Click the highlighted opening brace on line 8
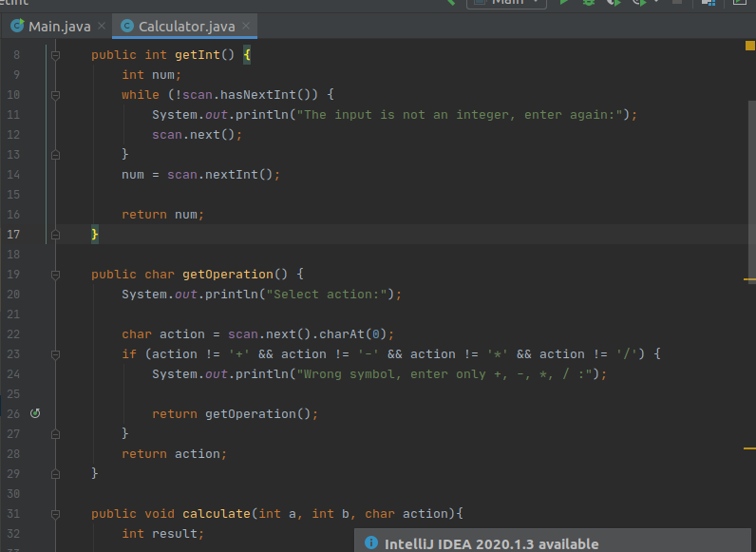This screenshot has height=552, width=756. click(247, 55)
